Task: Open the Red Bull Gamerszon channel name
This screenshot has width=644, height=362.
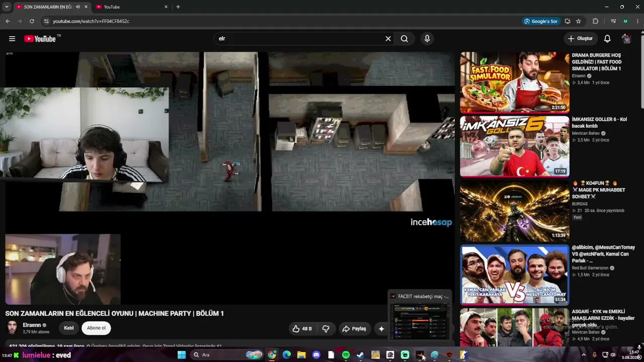Action: (x=591, y=268)
